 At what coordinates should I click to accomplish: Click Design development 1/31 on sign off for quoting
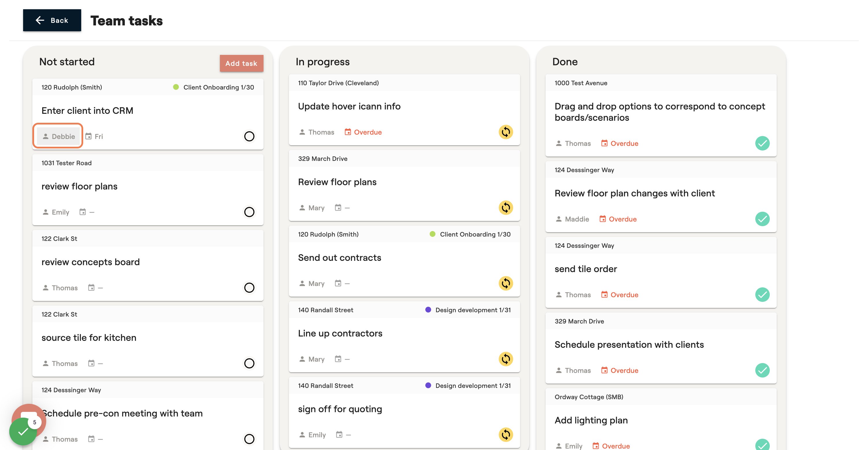click(473, 386)
